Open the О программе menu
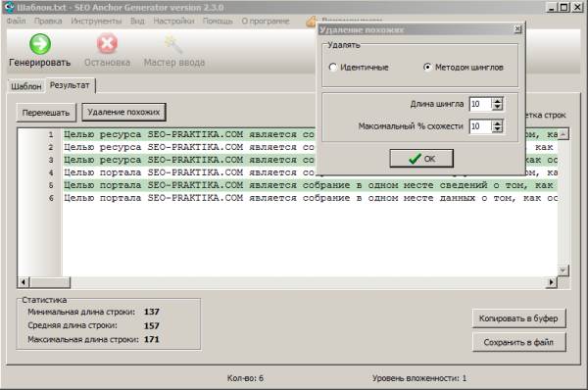 point(266,21)
